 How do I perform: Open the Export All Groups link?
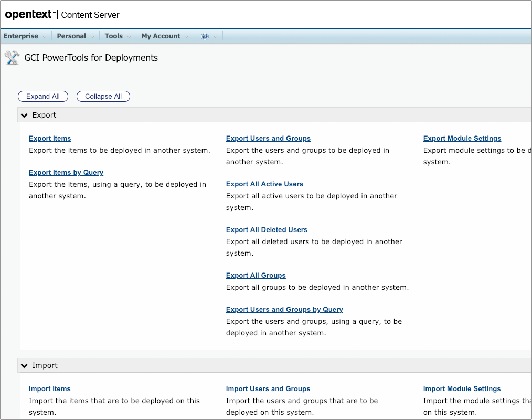pyautogui.click(x=256, y=275)
